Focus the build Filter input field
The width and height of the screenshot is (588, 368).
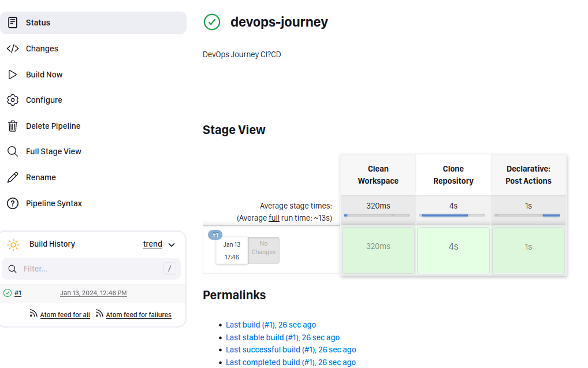click(91, 269)
